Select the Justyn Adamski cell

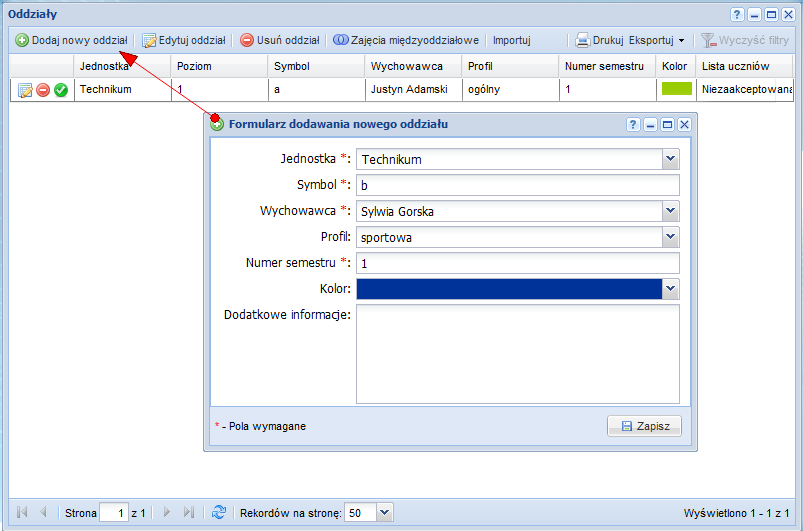(x=413, y=90)
